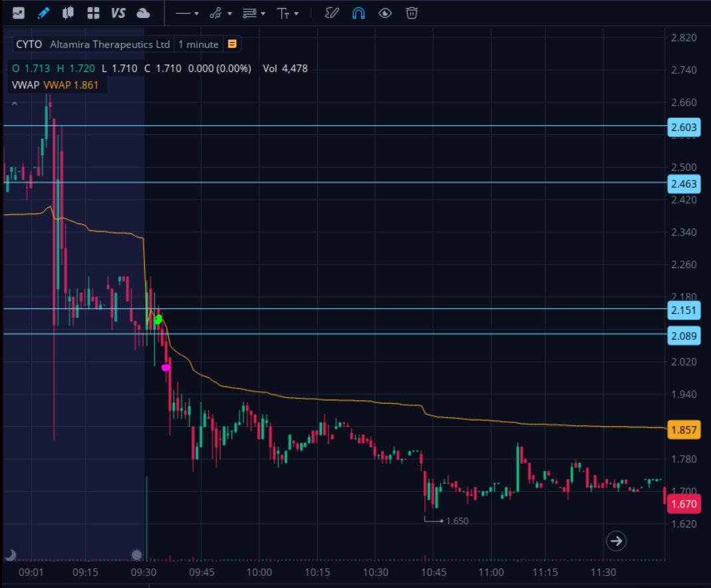
Task: Open the chart type icon
Action: coord(19,13)
